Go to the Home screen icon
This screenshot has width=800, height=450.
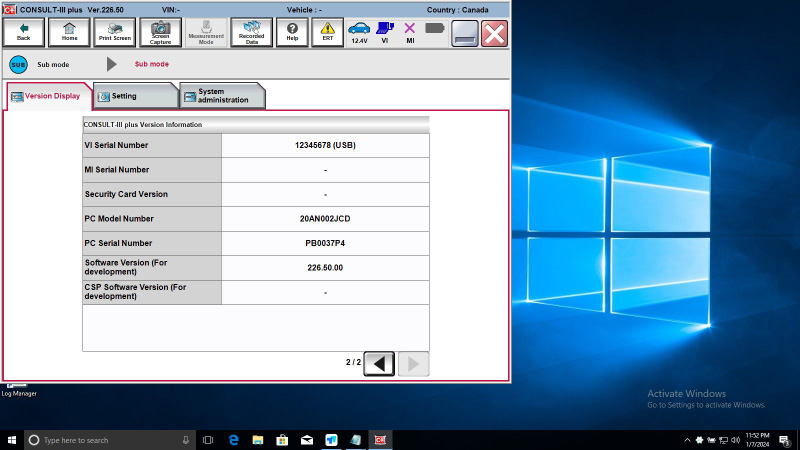click(69, 33)
